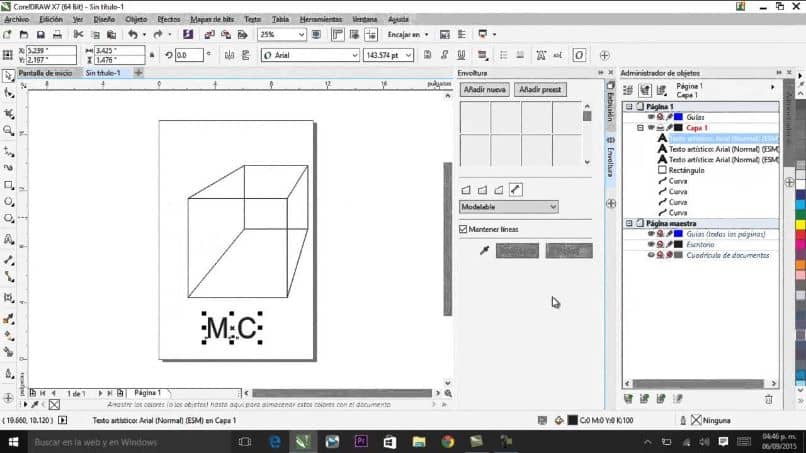Screen dimensions: 806x453
Task: Open the Arial font dropdown
Action: tap(355, 55)
